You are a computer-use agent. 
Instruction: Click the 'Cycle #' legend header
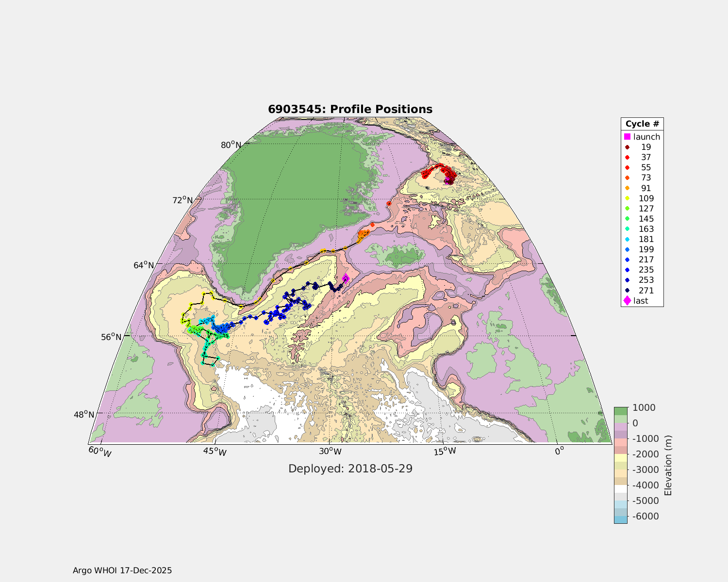[642, 124]
